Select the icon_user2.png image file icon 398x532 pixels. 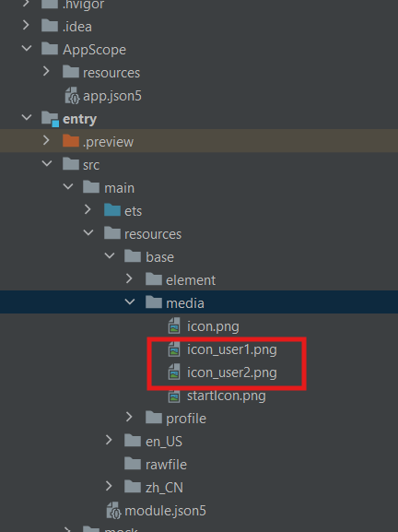coord(174,372)
